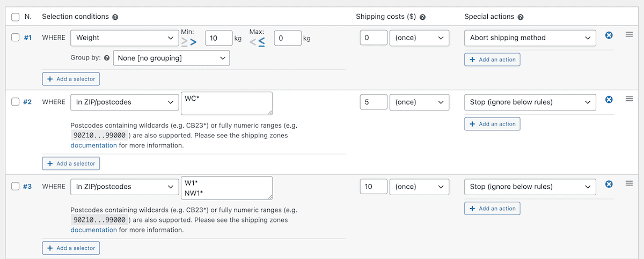Viewport: 644px width, 259px height.
Task: Grab the reorder handle of rule #2
Action: pyautogui.click(x=630, y=98)
